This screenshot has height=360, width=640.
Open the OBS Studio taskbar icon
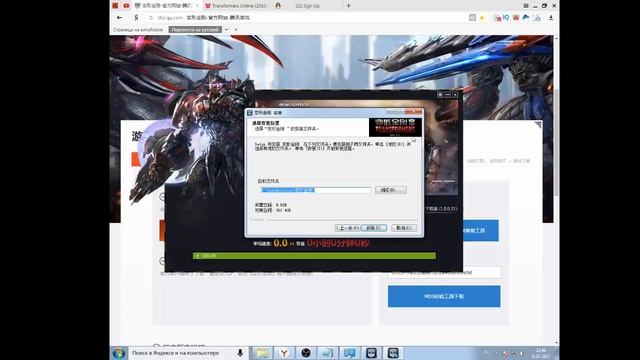click(x=306, y=353)
